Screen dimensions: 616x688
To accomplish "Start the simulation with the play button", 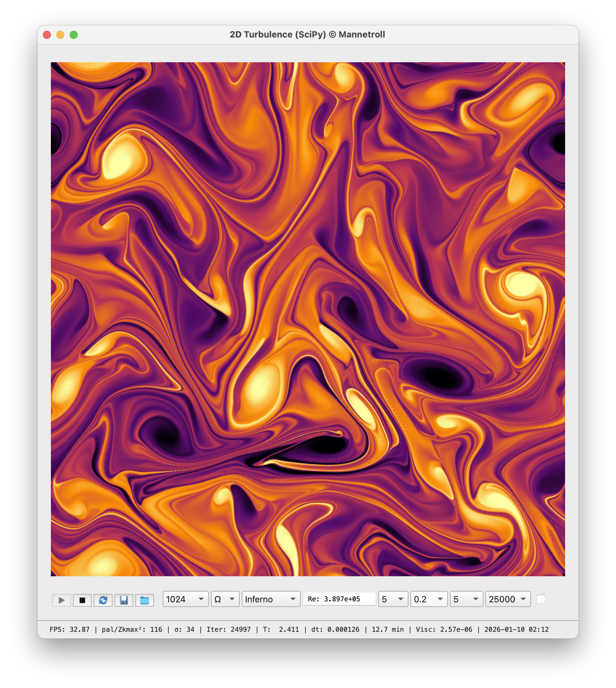I will [62, 600].
